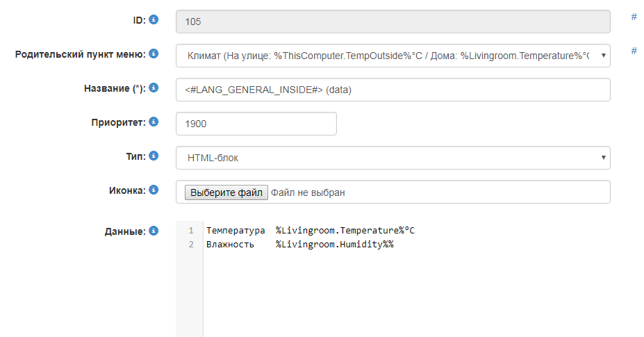
Task: Expand the Родительский пункт меню dropdown
Action: click(393, 55)
